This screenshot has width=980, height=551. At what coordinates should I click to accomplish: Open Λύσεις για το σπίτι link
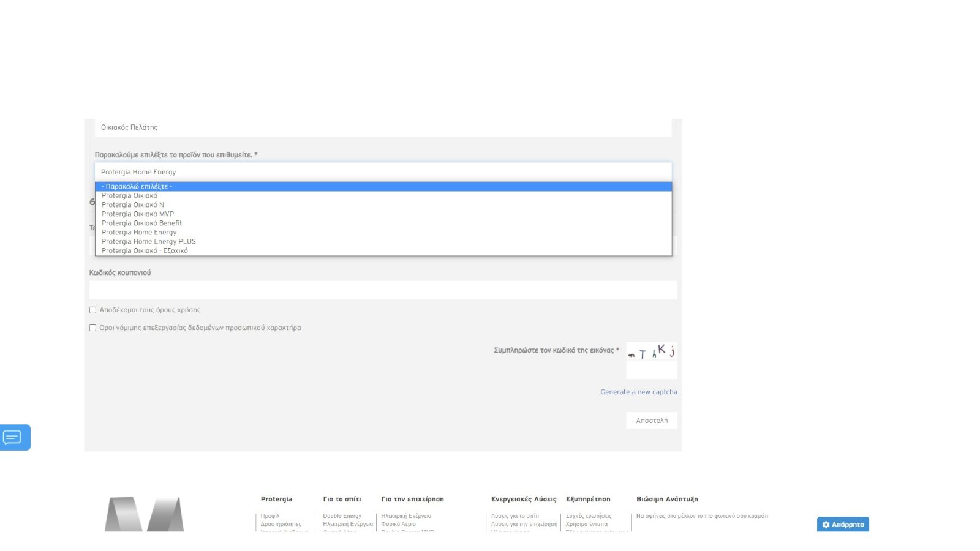515,516
